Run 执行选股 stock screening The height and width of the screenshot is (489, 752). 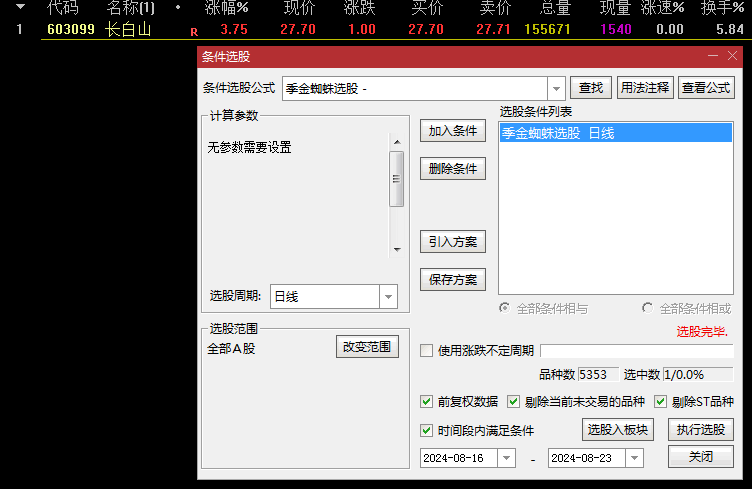click(x=701, y=430)
